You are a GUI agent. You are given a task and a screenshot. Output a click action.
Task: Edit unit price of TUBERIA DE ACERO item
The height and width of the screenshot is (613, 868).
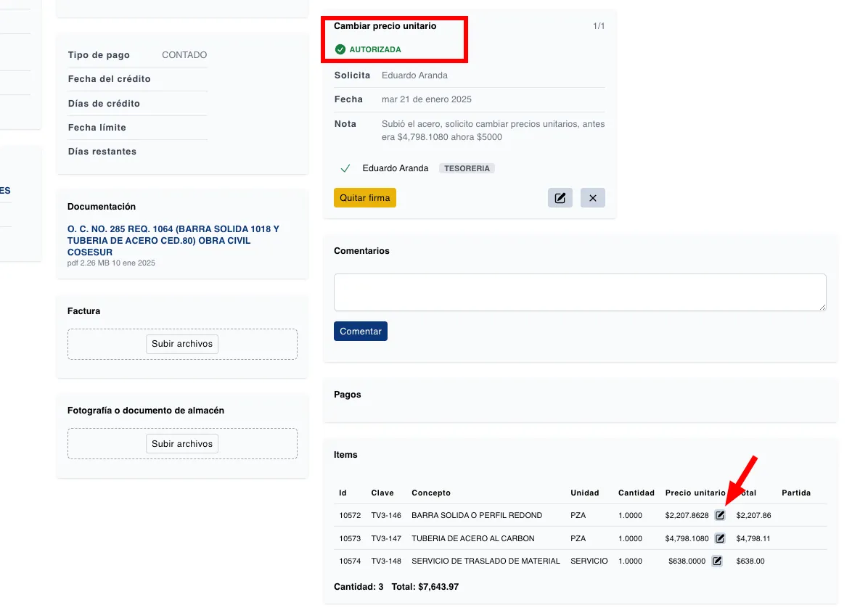pos(720,538)
